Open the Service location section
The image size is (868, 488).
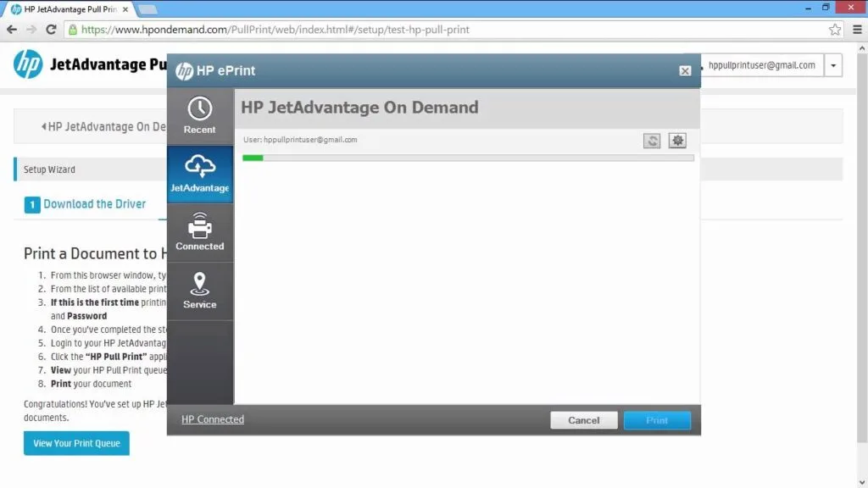[200, 290]
